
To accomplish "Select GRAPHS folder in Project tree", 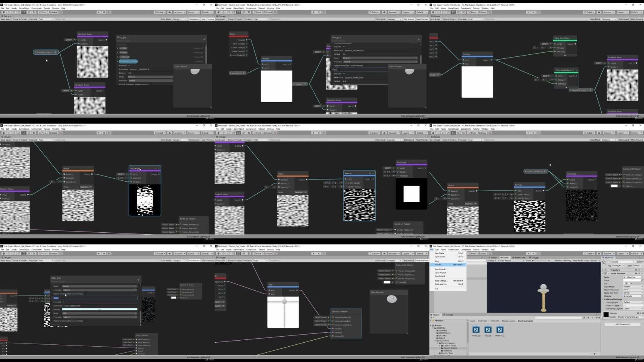I will [442, 331].
